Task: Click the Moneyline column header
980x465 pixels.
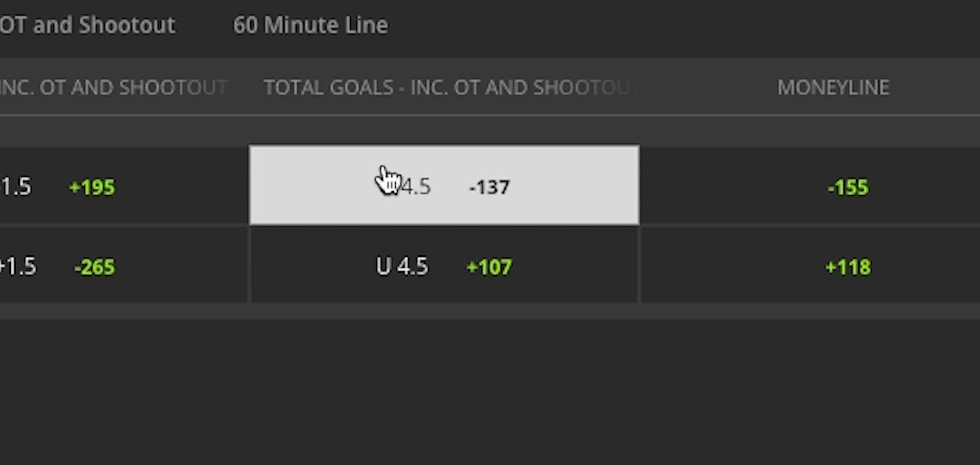Action: 833,88
